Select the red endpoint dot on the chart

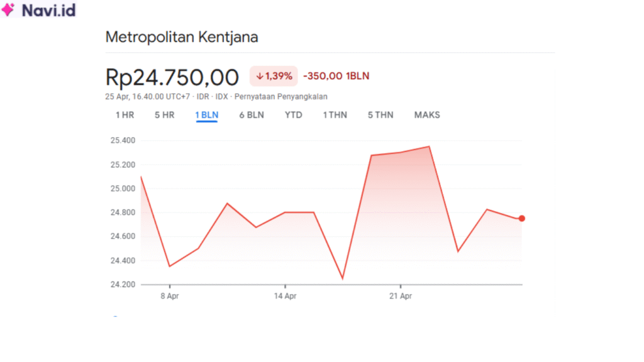pos(521,218)
